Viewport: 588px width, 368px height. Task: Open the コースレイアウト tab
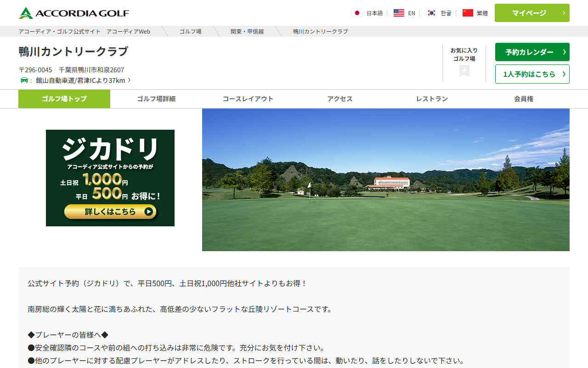[248, 99]
